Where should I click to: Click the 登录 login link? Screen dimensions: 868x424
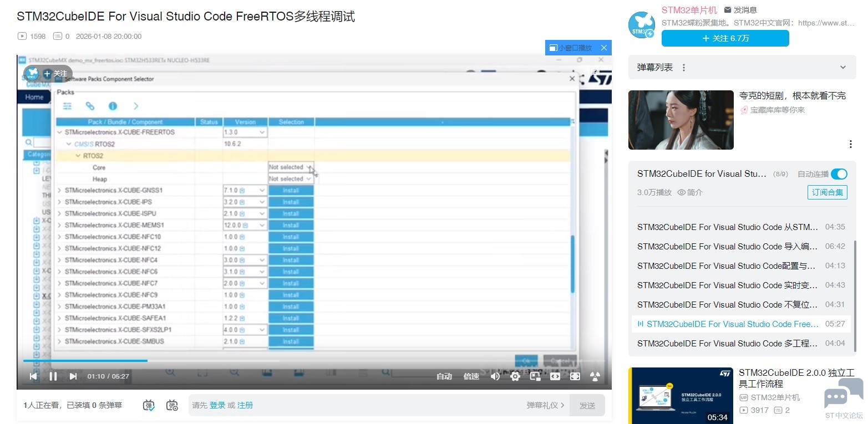tap(217, 405)
